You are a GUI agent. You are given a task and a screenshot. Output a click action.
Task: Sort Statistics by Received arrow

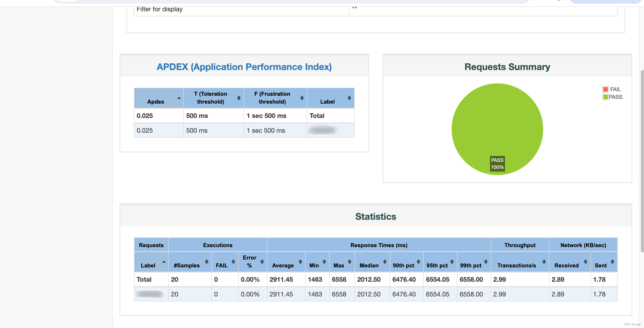click(585, 262)
